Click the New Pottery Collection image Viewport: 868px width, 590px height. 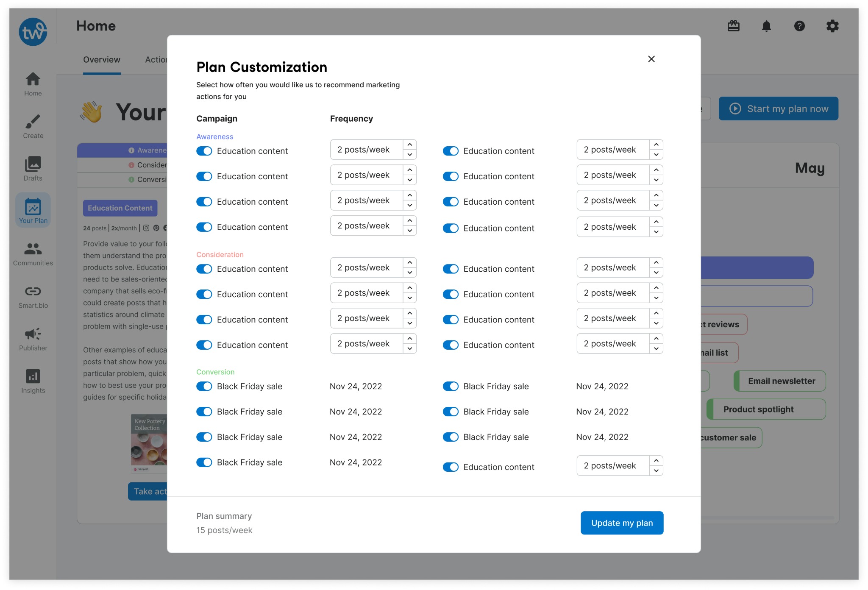click(x=149, y=443)
